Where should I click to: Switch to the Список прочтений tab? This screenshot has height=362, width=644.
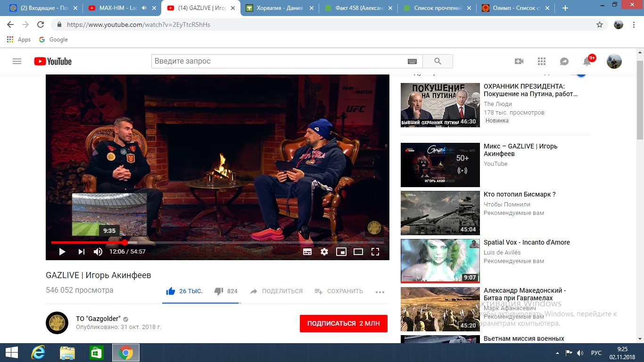(436, 8)
